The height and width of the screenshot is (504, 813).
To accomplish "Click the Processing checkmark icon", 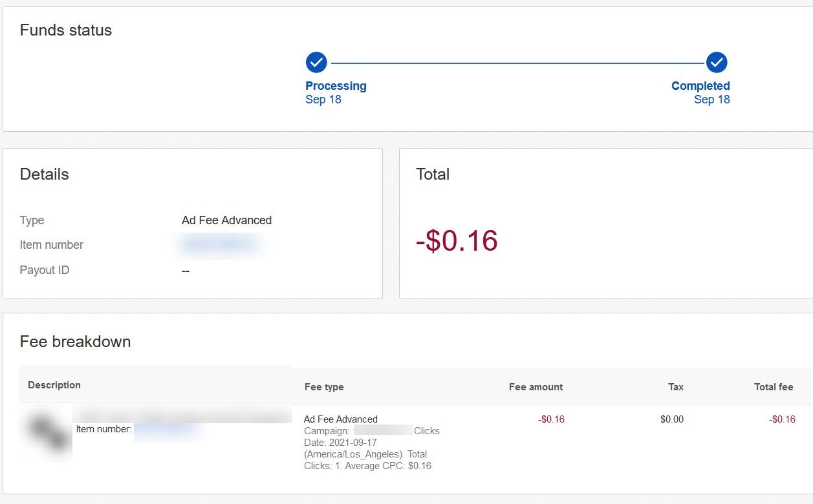I will coord(316,63).
